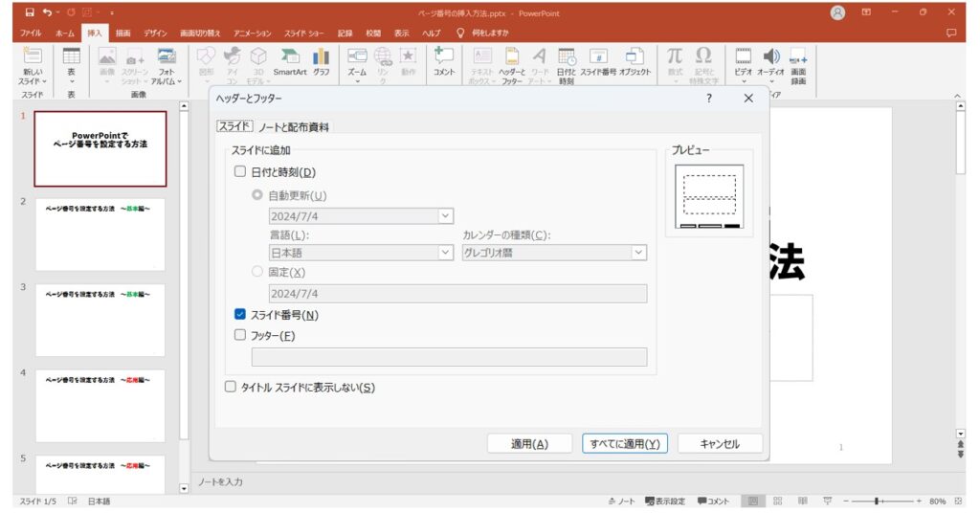Click the Save icon in title bar
This screenshot has width=980, height=513.
[x=30, y=12]
